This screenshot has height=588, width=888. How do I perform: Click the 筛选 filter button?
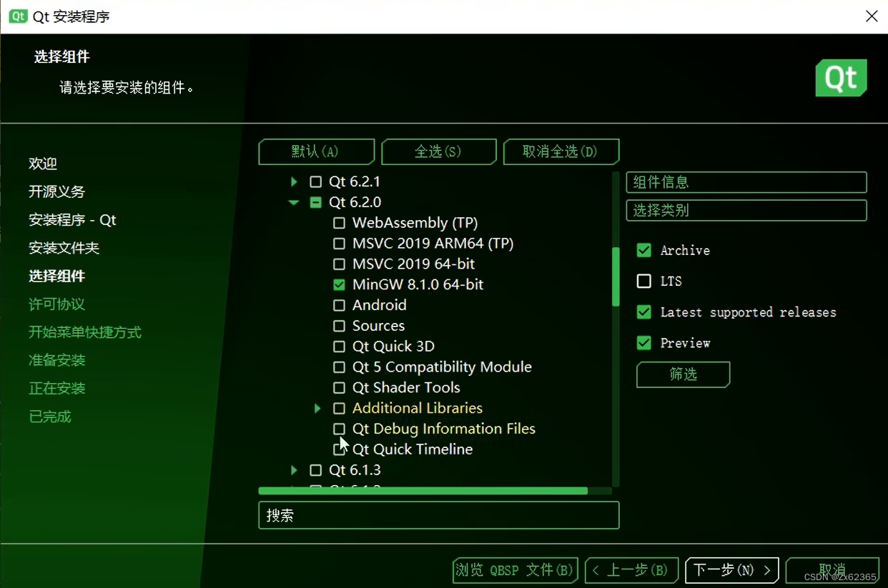click(683, 374)
